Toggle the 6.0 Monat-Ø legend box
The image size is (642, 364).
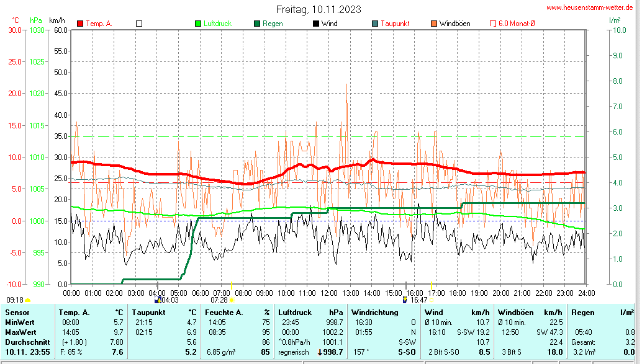pyautogui.click(x=493, y=24)
